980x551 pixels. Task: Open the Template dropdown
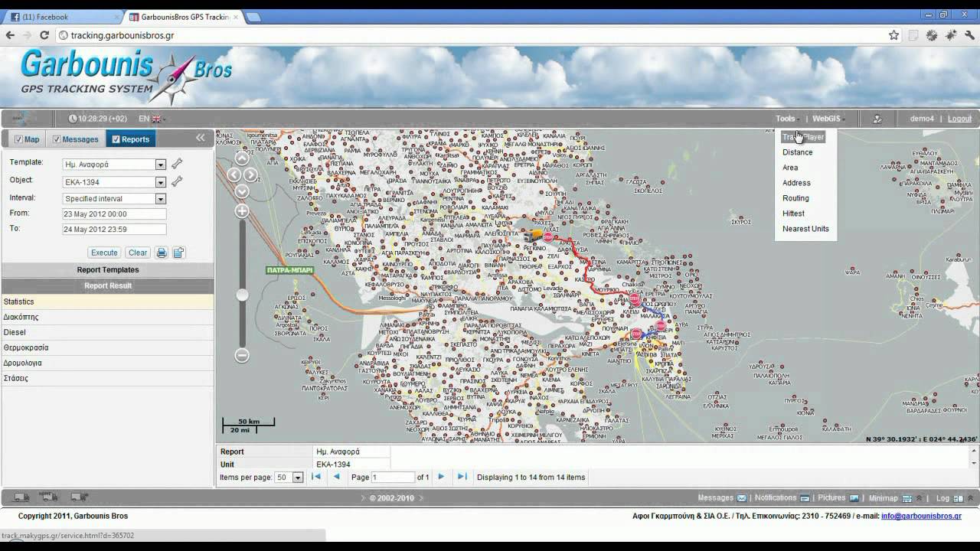click(160, 165)
